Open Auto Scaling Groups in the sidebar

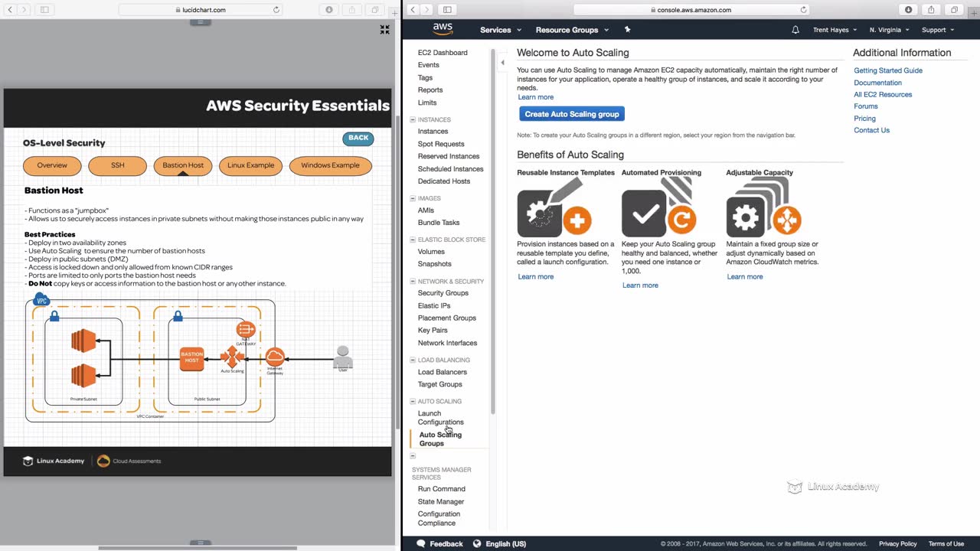(440, 439)
